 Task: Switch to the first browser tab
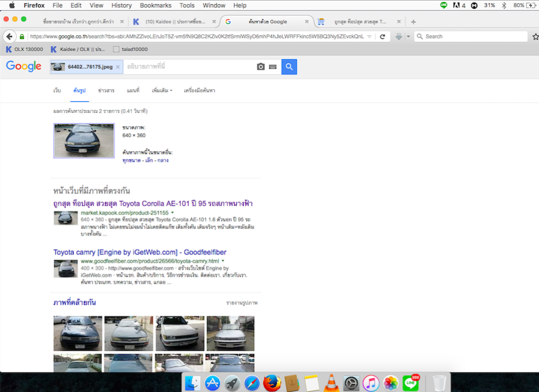(78, 22)
